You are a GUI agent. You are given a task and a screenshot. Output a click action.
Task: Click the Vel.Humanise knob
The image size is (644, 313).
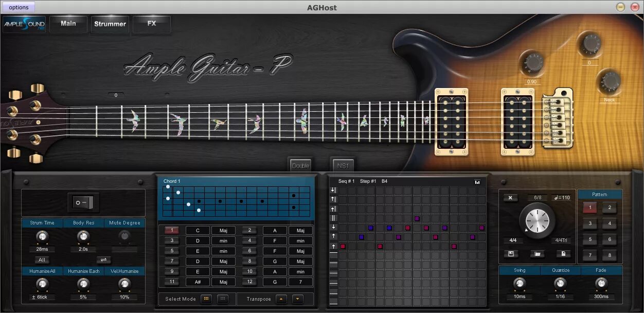point(124,284)
